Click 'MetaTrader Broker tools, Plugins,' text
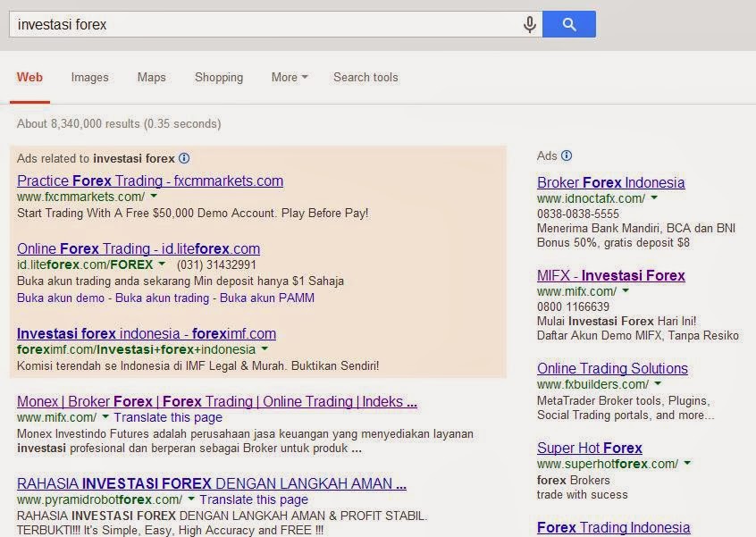 click(624, 400)
